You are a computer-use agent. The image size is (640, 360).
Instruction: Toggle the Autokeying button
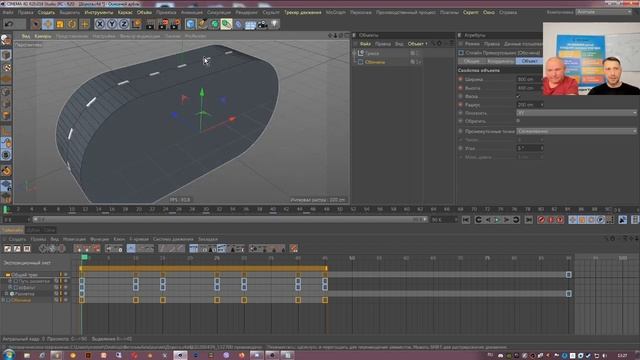click(x=551, y=220)
